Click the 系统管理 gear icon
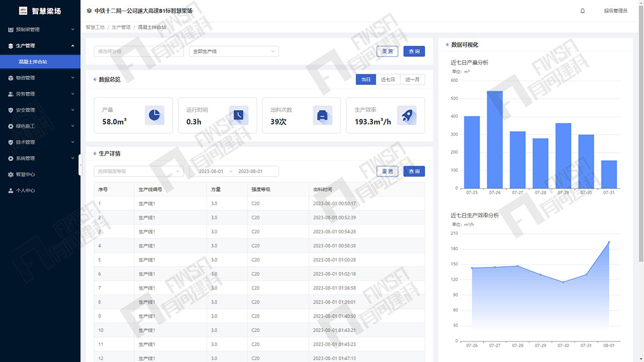644x362 pixels. [11, 158]
